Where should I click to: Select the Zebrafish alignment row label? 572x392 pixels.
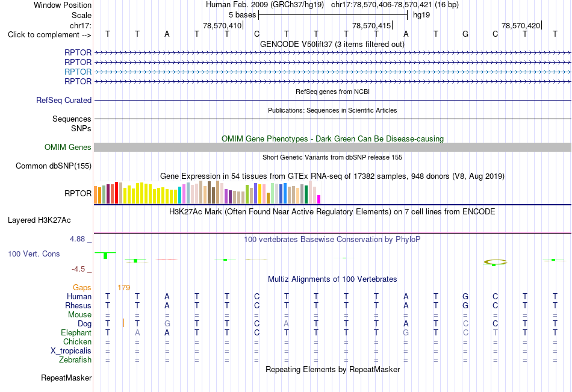(75, 359)
